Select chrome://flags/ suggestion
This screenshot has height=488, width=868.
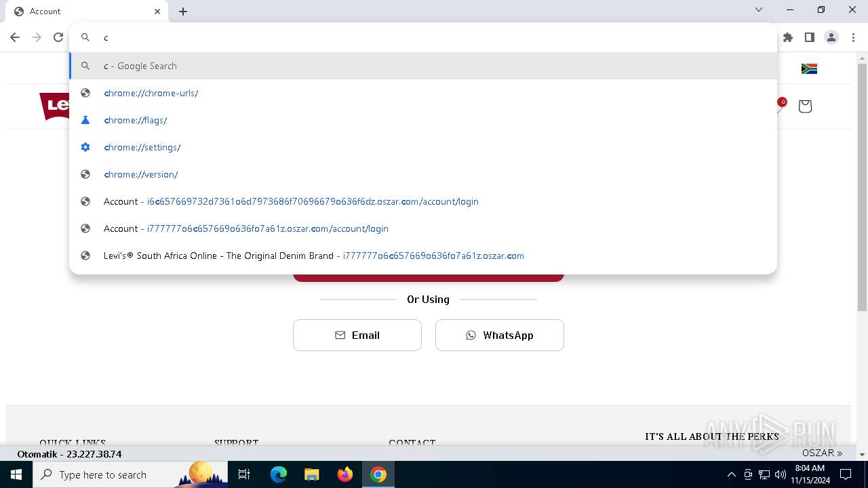(423, 120)
